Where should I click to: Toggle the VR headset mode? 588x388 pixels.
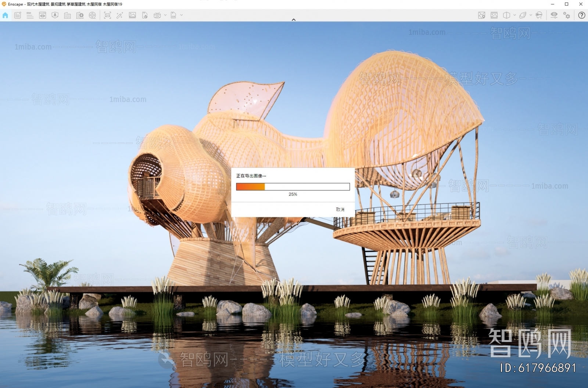539,15
